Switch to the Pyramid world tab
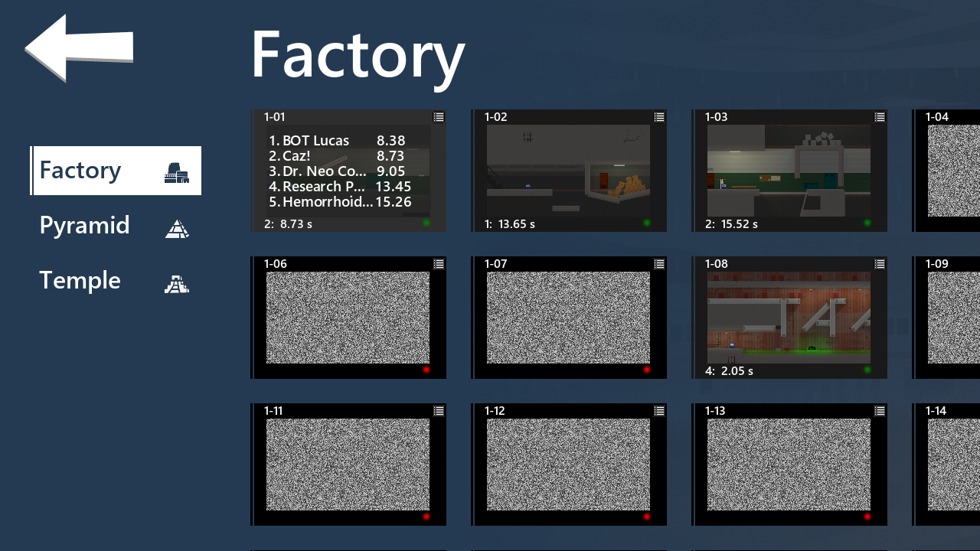The height and width of the screenshot is (551, 980). (x=116, y=226)
